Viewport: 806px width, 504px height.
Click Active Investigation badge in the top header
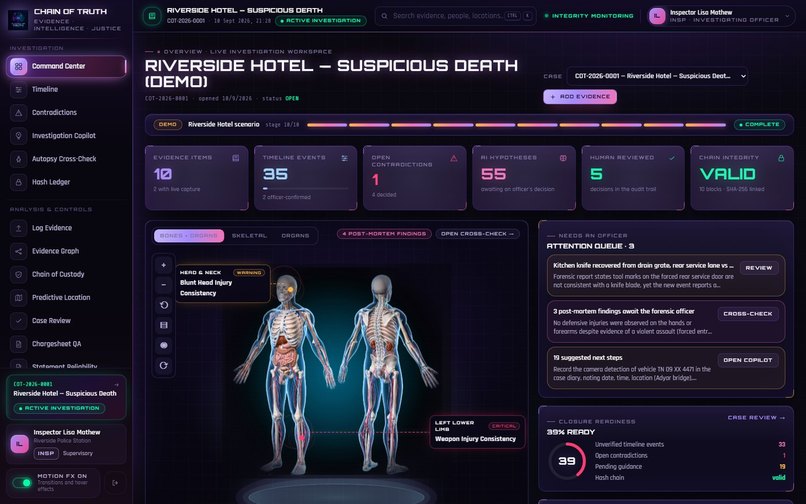(321, 21)
